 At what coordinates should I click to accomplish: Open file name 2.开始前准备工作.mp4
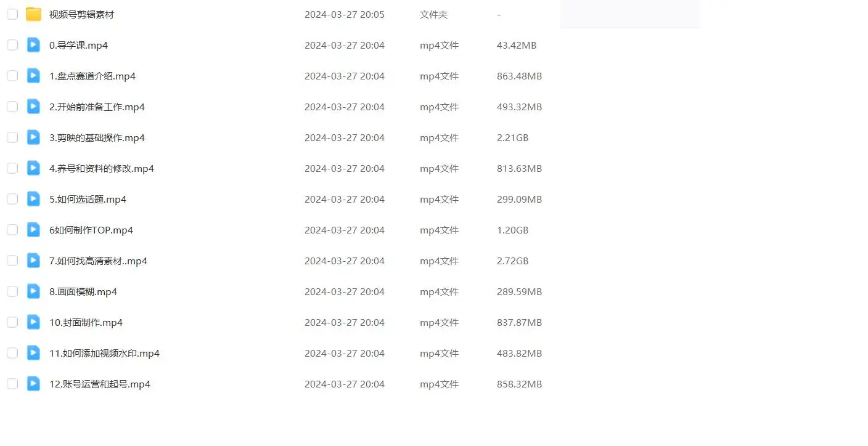click(x=97, y=107)
